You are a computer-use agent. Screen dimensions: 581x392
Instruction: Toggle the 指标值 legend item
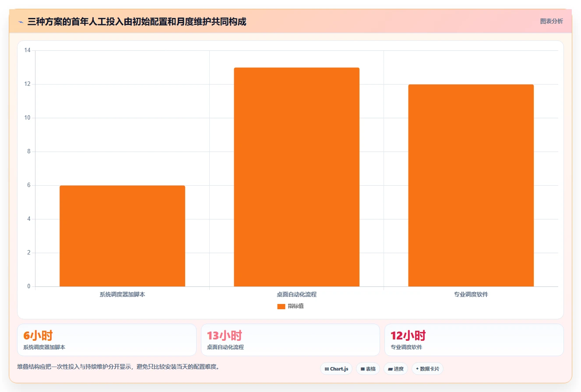290,306
